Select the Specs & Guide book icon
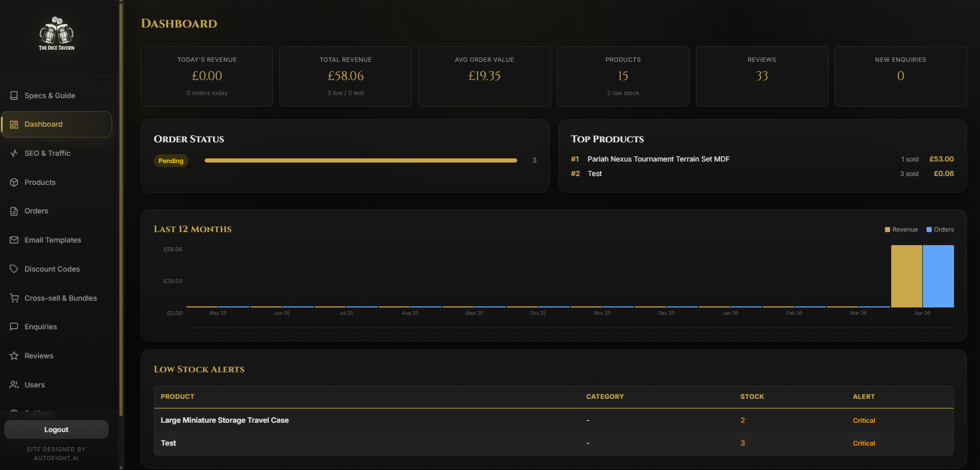Viewport: 980px width, 470px height. click(14, 96)
